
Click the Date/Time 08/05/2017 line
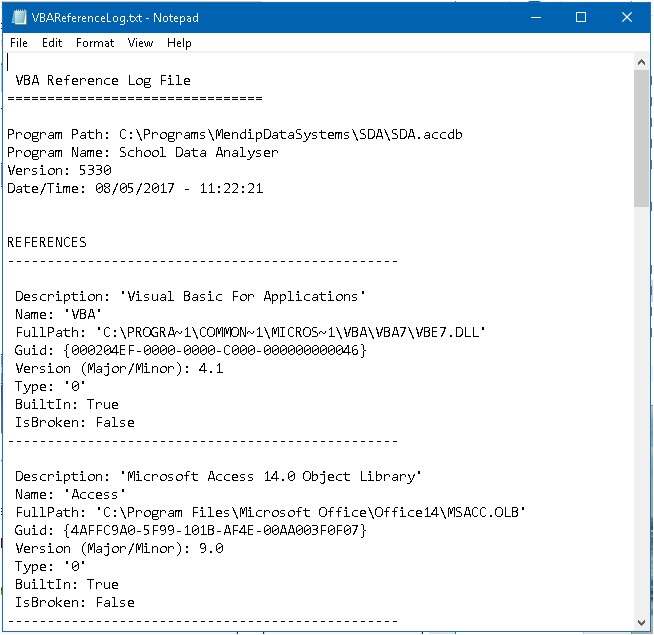tap(135, 189)
